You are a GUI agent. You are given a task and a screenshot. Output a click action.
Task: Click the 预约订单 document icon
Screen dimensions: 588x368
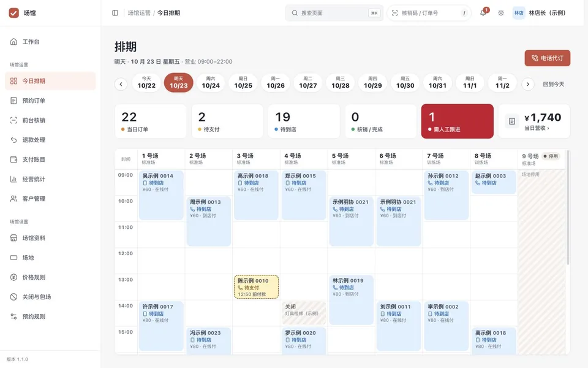(13, 100)
